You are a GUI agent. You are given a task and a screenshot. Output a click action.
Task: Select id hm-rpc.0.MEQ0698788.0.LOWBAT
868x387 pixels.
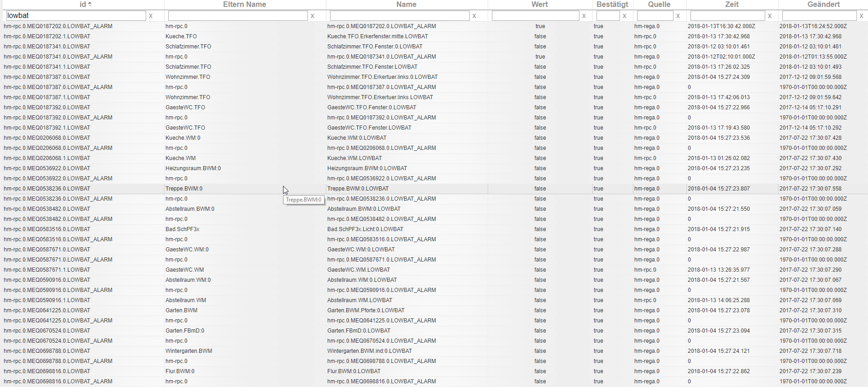pos(47,351)
